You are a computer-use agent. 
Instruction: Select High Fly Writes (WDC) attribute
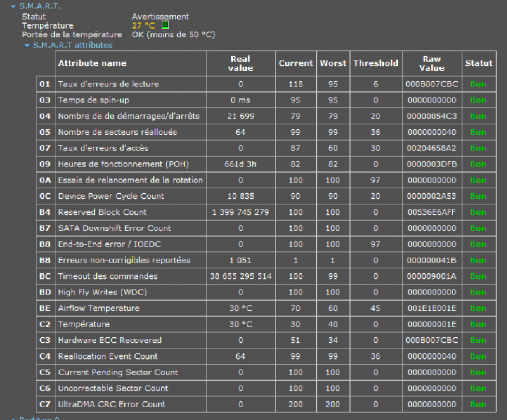click(102, 292)
